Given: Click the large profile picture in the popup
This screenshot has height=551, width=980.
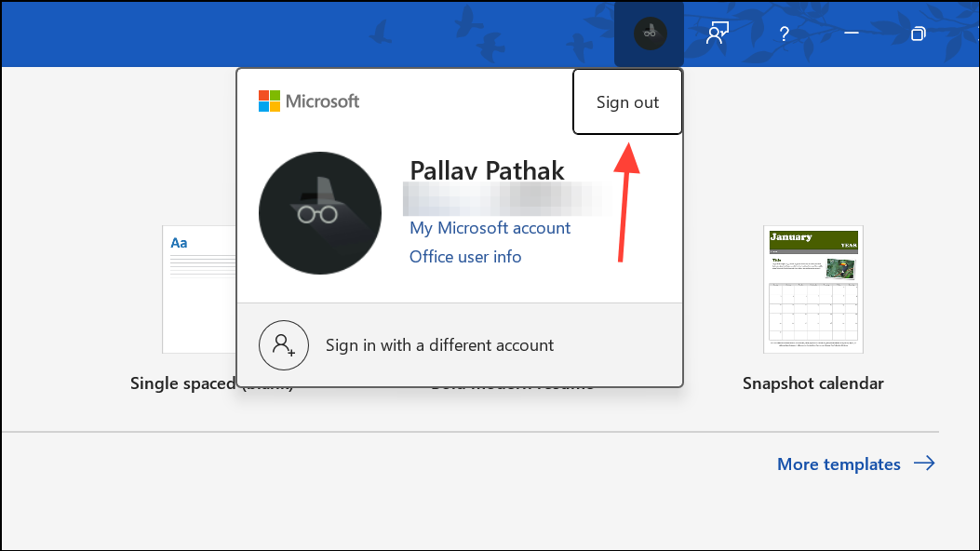Looking at the screenshot, I should pyautogui.click(x=319, y=213).
